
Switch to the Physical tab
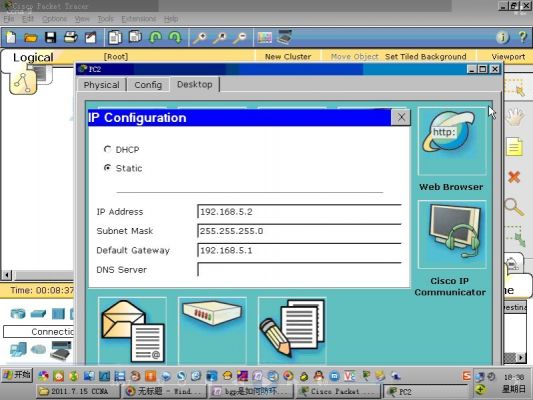[x=102, y=85]
